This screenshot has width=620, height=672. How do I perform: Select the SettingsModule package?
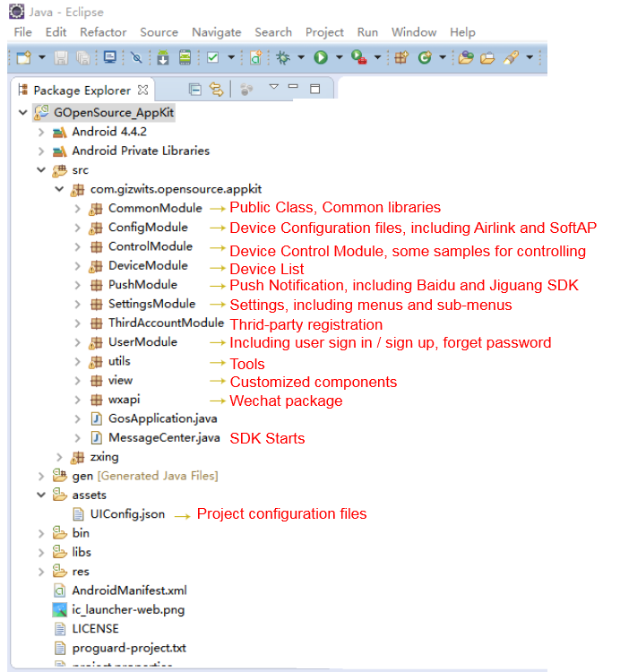coord(151,304)
